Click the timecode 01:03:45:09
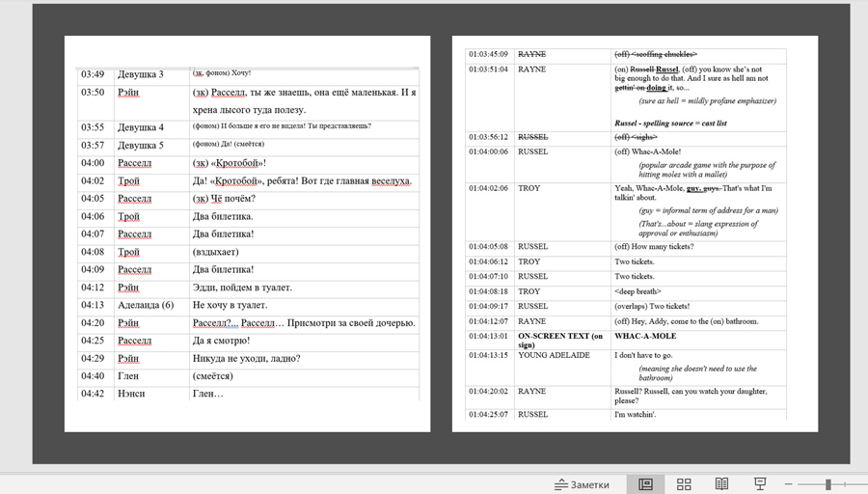Image resolution: width=868 pixels, height=494 pixels. coord(488,54)
